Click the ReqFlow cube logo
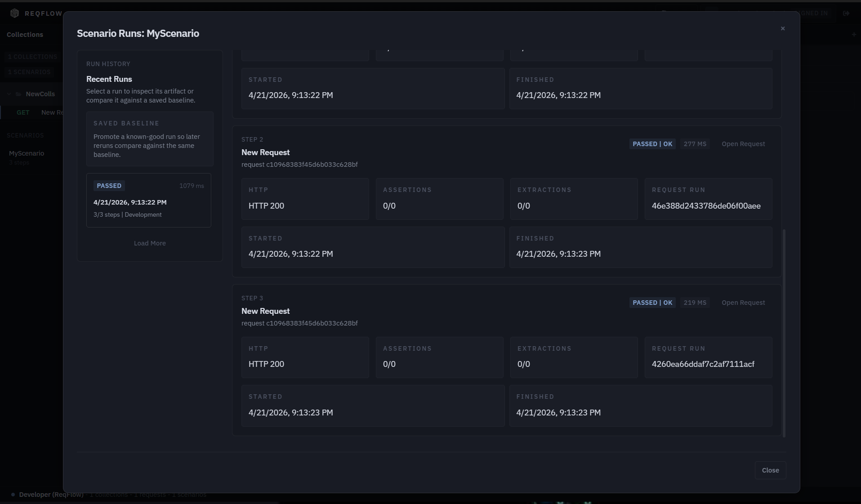Image resolution: width=861 pixels, height=504 pixels. point(14,13)
